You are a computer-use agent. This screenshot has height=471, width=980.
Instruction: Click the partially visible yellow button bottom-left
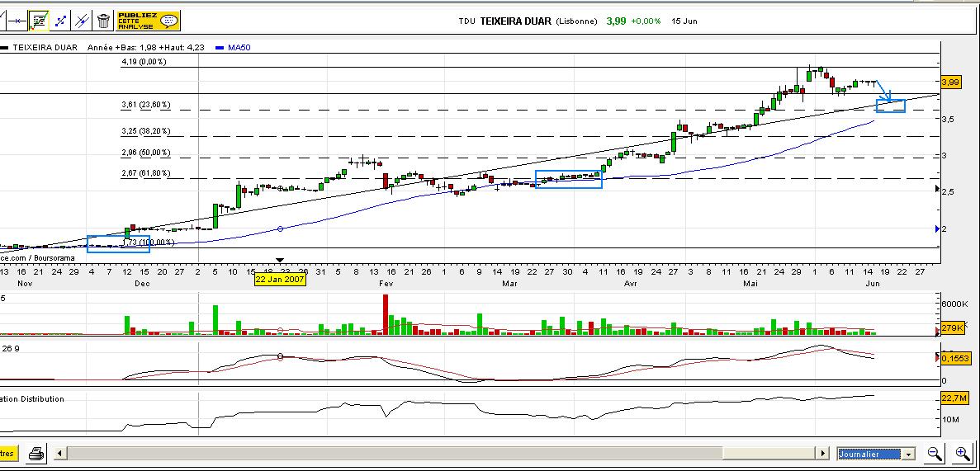(x=8, y=453)
